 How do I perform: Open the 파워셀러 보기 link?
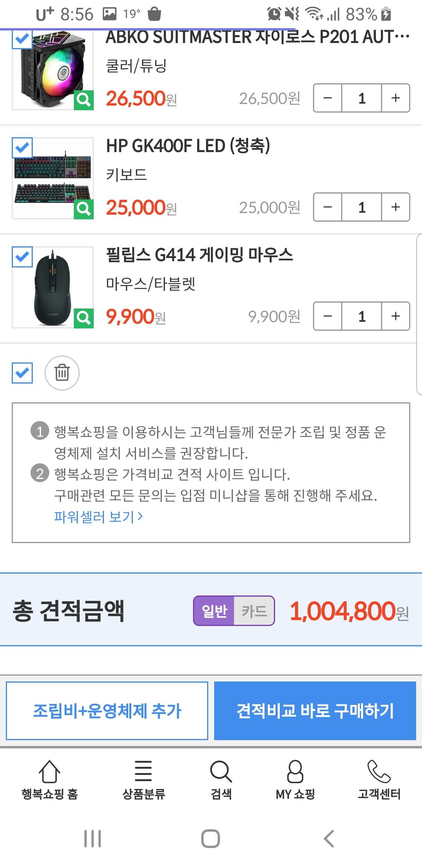[x=98, y=517]
